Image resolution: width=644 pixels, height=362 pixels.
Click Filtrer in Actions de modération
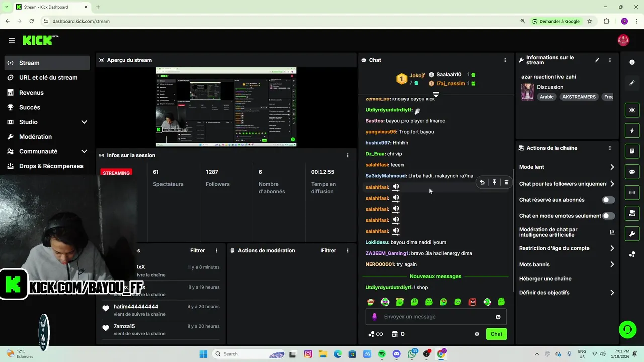point(329,250)
